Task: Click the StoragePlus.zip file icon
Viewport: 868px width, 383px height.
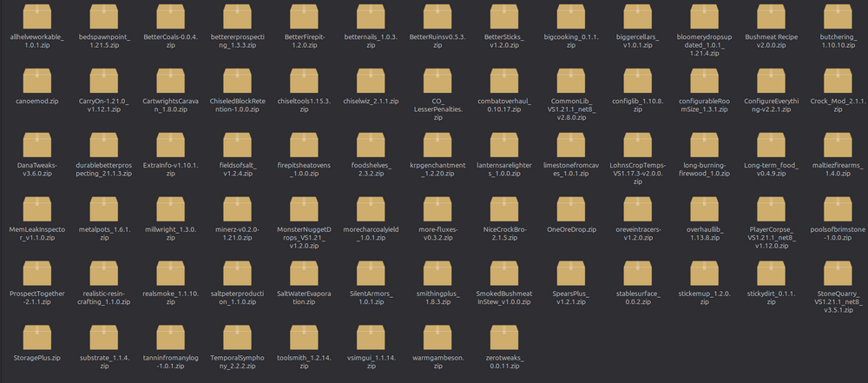Action: coord(37,334)
